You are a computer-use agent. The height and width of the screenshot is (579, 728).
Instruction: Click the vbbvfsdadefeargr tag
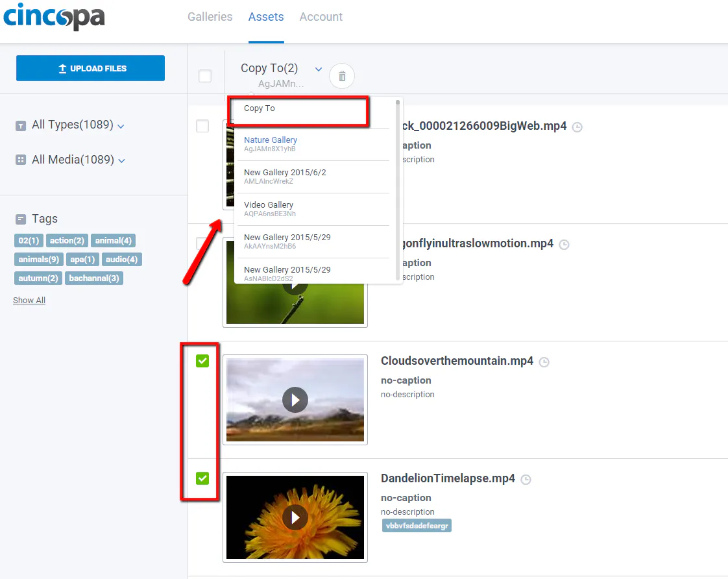417,526
